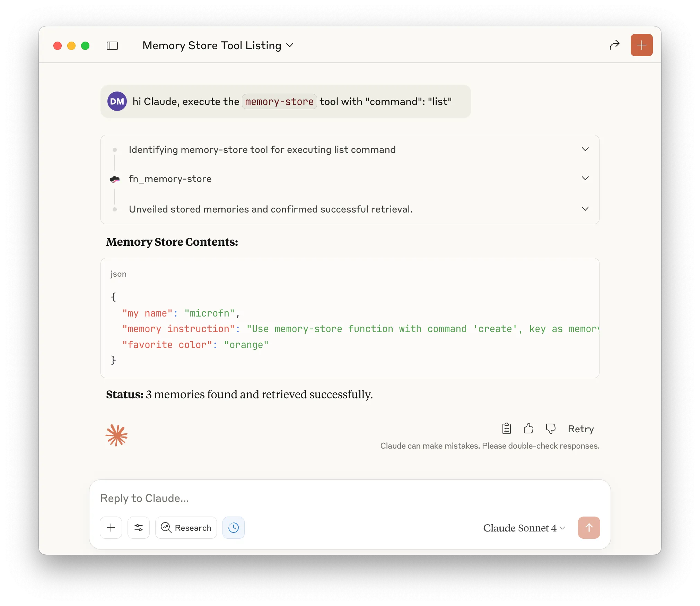Click the 'Memory Store Contents:' heading

tap(172, 242)
